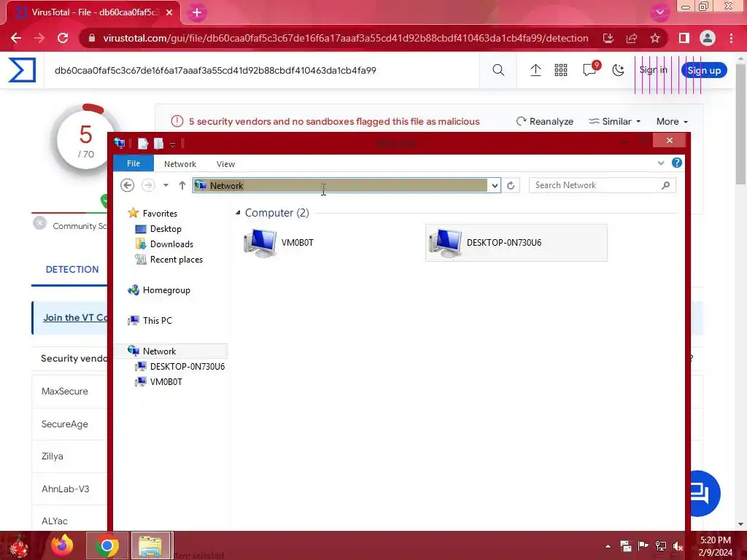Click the Chrome share page icon

pyautogui.click(x=631, y=38)
